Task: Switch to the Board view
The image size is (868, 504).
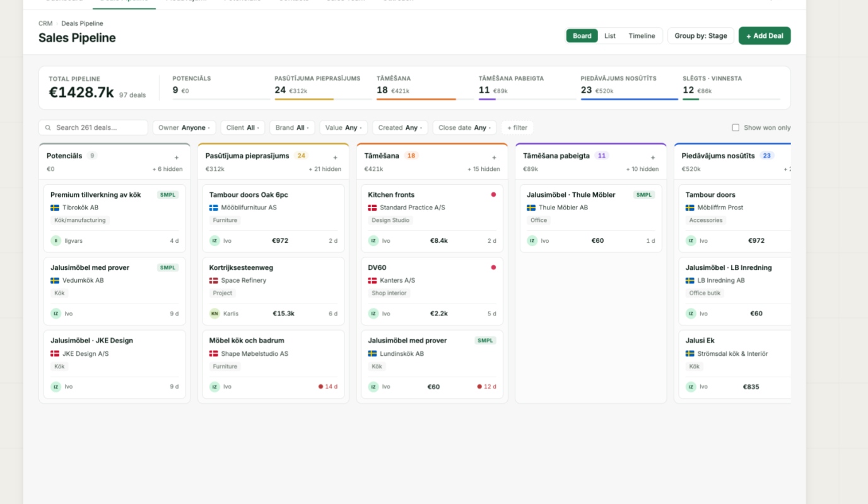Action: tap(582, 36)
